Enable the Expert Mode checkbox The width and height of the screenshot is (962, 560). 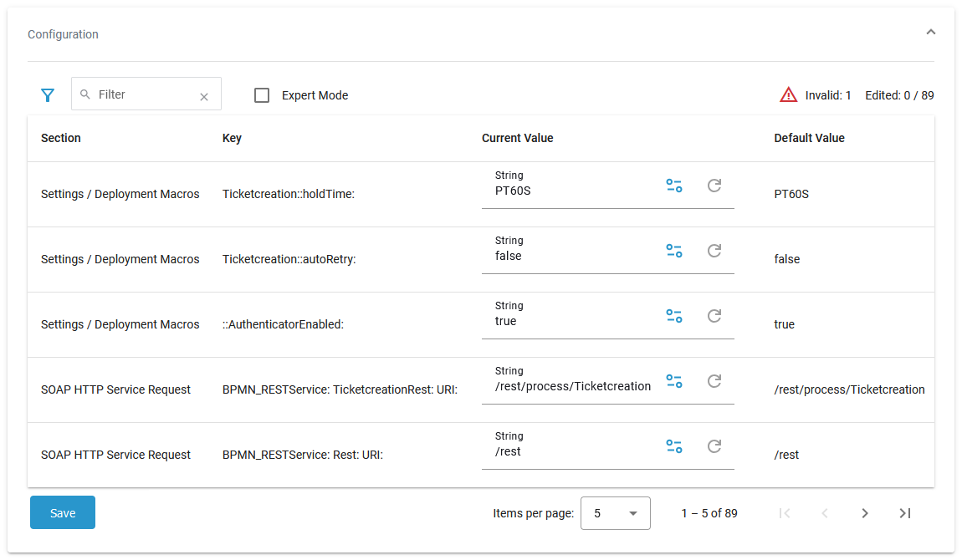(262, 95)
